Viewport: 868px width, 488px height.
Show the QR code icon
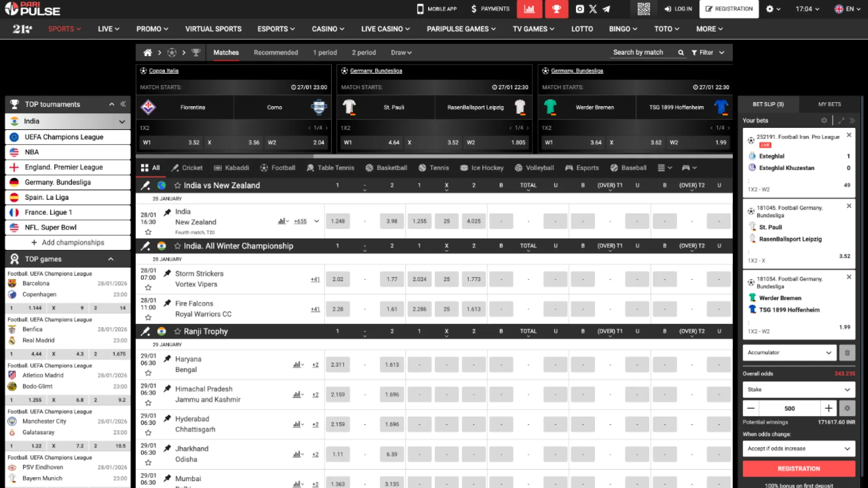click(643, 9)
